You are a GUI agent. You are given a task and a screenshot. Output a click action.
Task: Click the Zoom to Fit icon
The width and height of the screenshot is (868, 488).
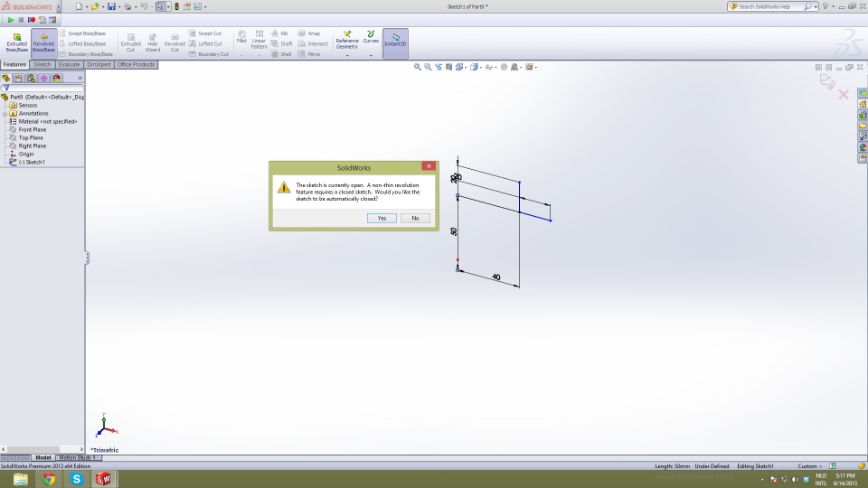(418, 67)
